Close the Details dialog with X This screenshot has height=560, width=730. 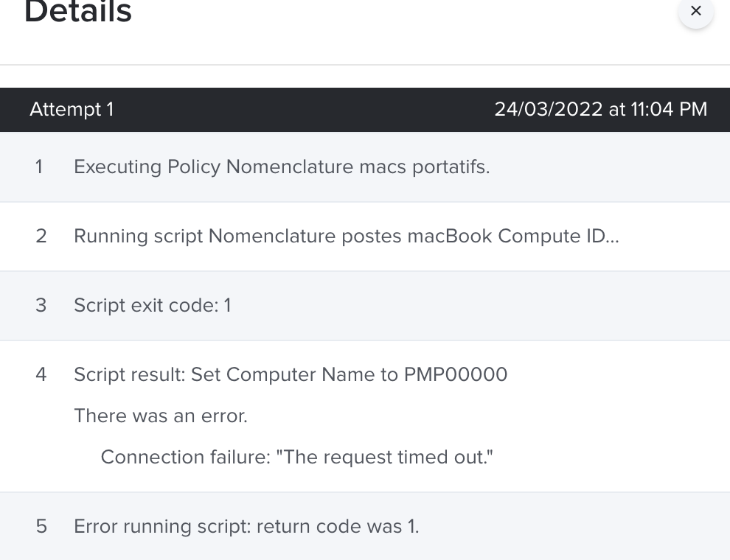695,11
